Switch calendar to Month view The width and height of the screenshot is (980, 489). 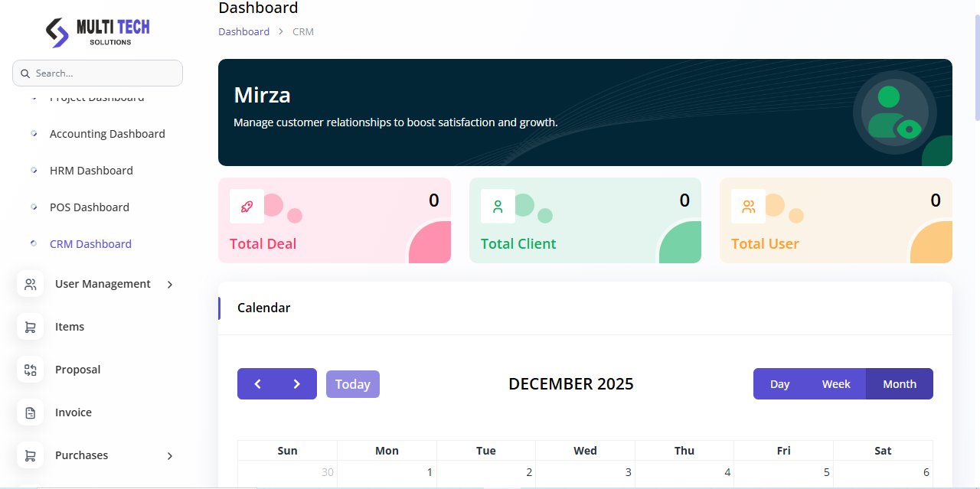[x=899, y=384]
